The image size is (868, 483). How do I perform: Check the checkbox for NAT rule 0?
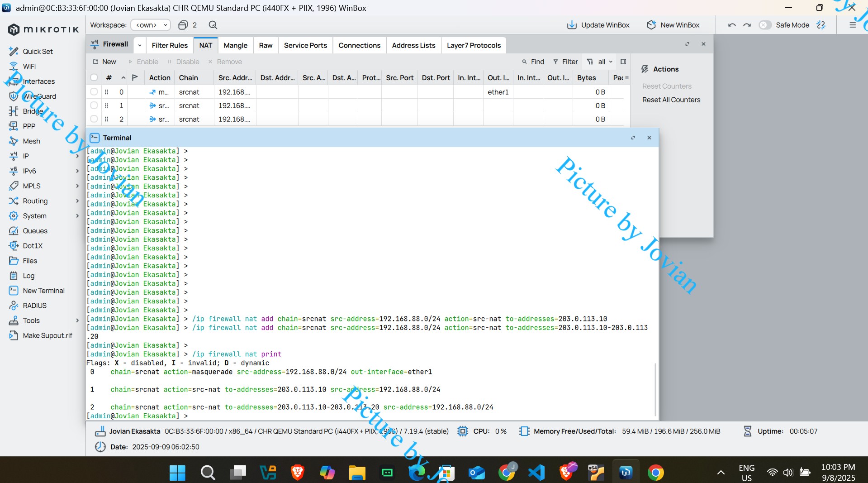click(x=94, y=91)
